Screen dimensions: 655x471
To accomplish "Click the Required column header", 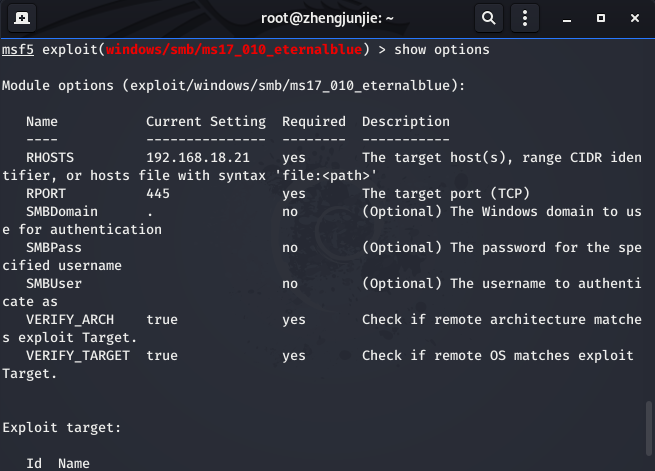I will pos(314,122).
